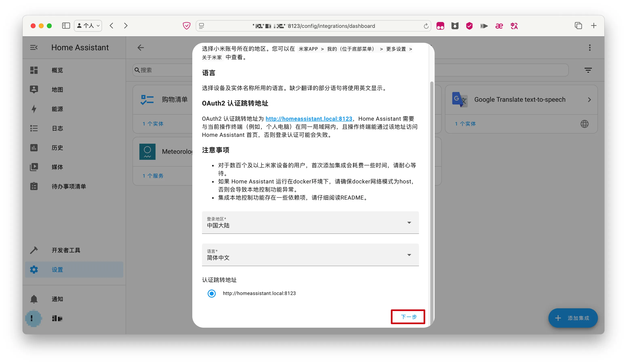The image size is (627, 364).
Task: Click the 待办事项清单 clipboard icon
Action: 34,186
